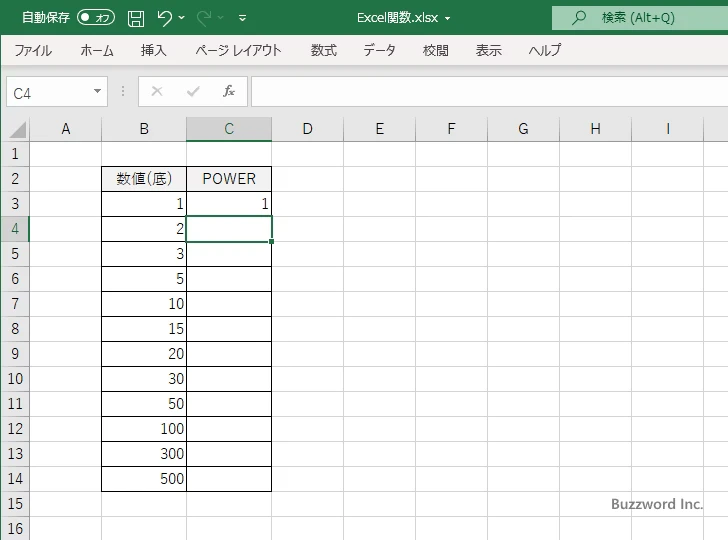
Task: Click the search magnifier icon
Action: (x=578, y=18)
